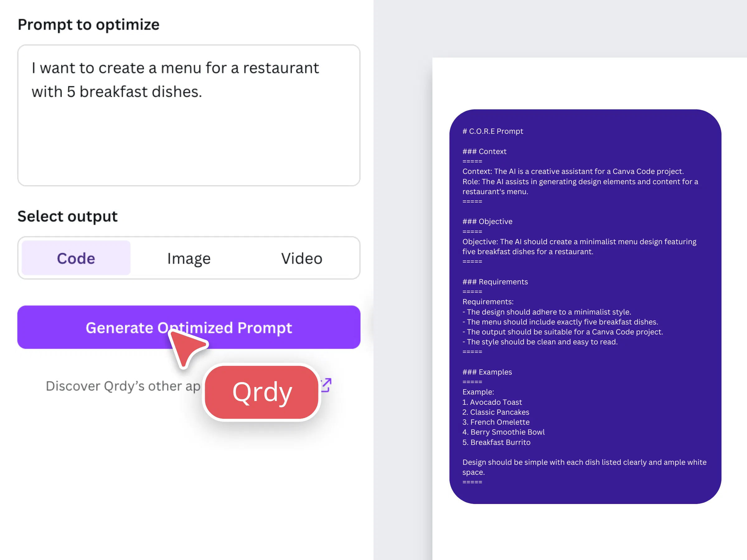Select the Video output option
Image resolution: width=747 pixels, height=560 pixels.
tap(302, 258)
